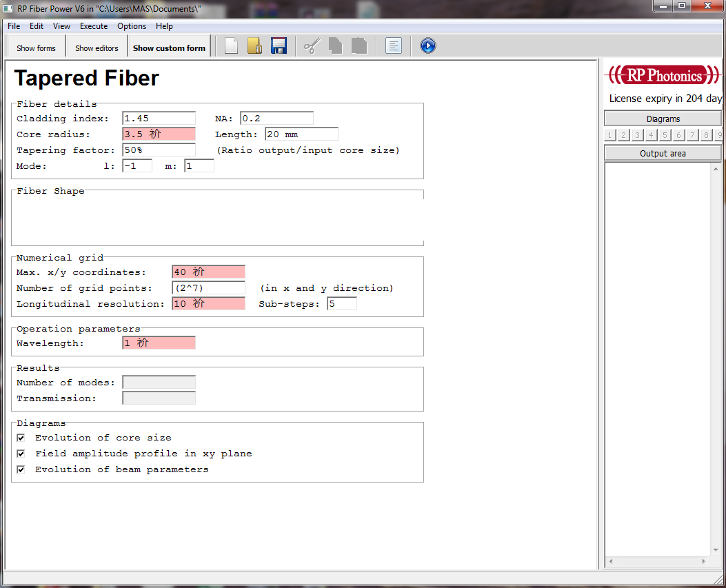Run simulation with blue play icon
726x588 pixels.
428,45
